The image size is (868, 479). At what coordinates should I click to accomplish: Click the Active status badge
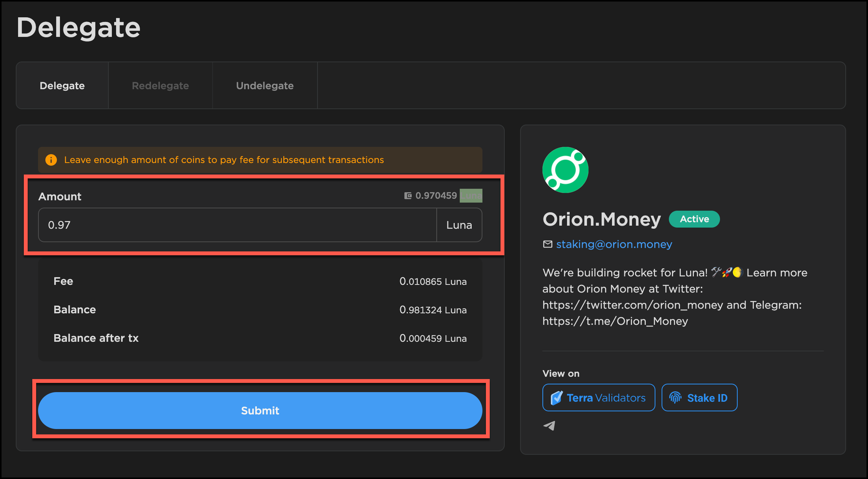[x=694, y=219]
